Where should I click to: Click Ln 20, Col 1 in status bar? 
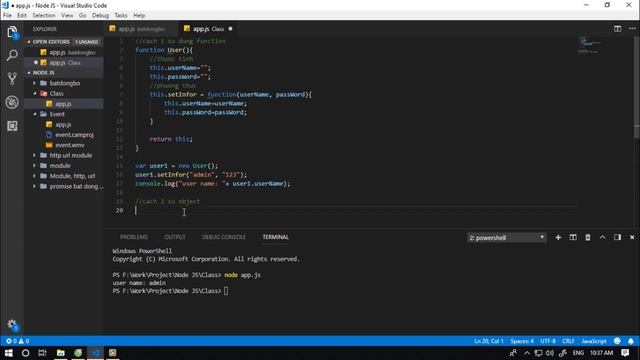pyautogui.click(x=489, y=341)
